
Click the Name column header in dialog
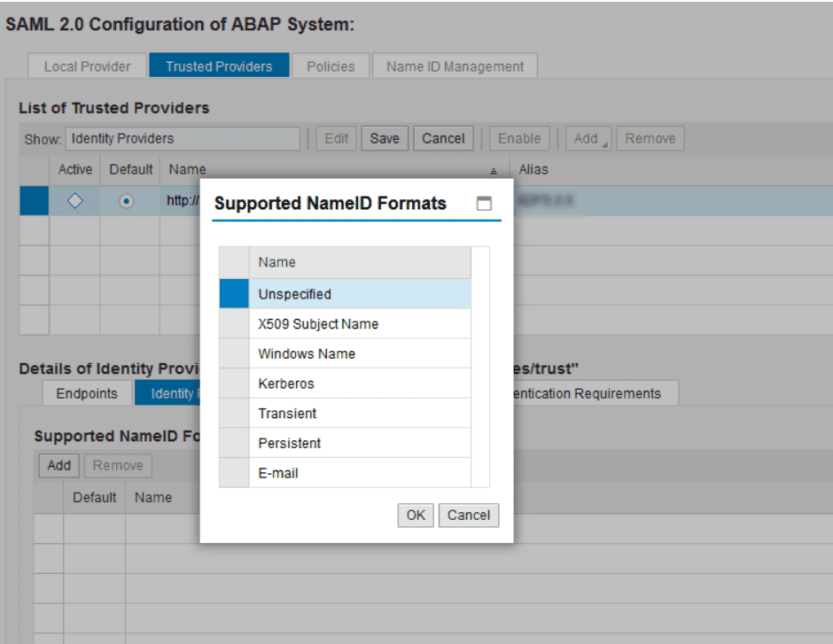360,262
